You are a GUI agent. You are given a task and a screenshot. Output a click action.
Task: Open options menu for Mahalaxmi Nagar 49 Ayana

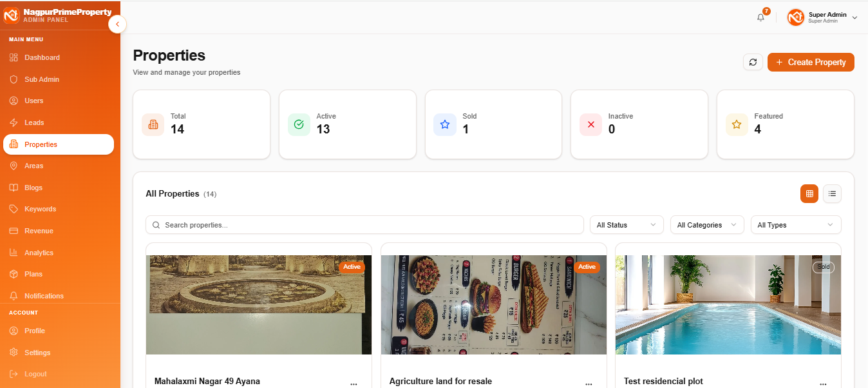tap(354, 383)
